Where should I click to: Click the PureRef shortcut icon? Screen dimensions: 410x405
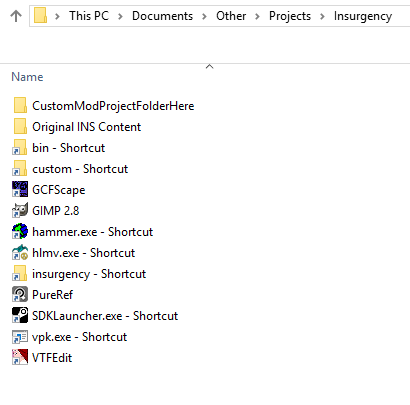click(20, 294)
